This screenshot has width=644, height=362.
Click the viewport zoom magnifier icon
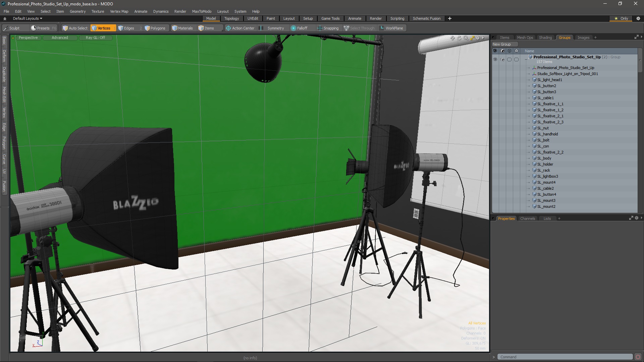pyautogui.click(x=466, y=38)
